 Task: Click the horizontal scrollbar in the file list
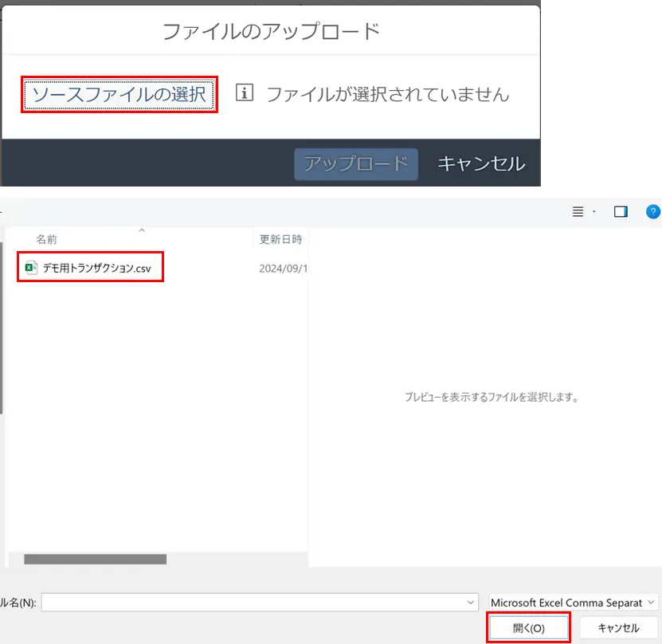95,560
